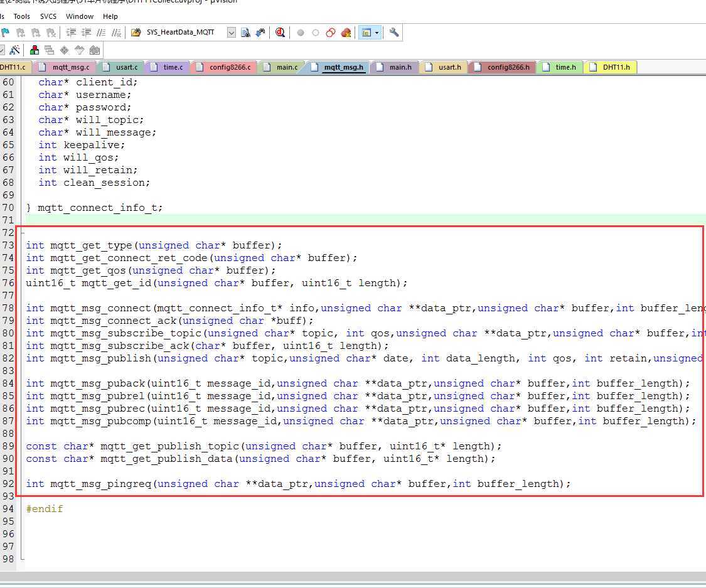Click 'clean_session' on line 68
Image resolution: width=706 pixels, height=588 pixels.
click(104, 183)
